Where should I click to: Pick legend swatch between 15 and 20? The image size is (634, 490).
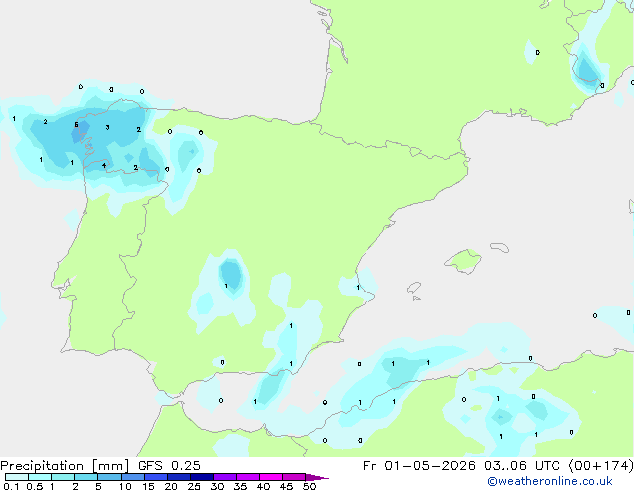coord(156,477)
